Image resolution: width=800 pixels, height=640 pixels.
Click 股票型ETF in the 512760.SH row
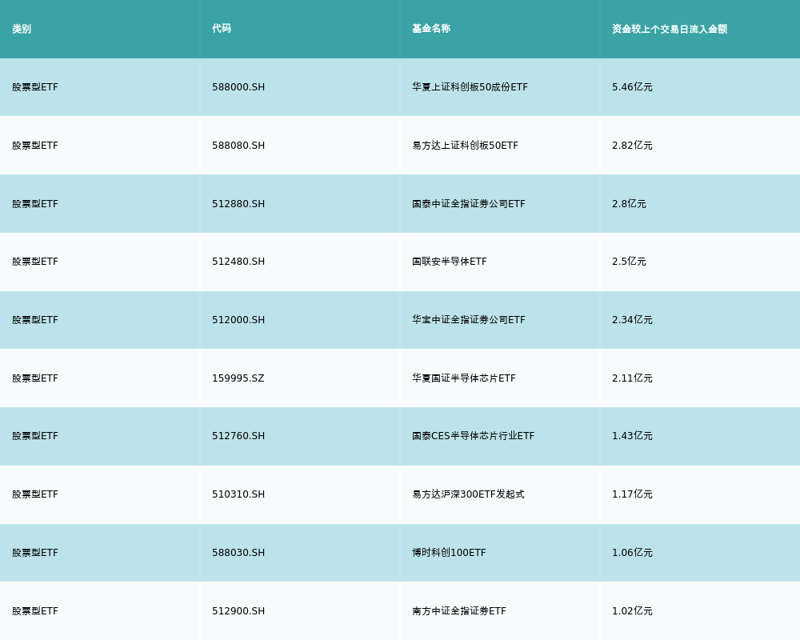click(x=35, y=436)
